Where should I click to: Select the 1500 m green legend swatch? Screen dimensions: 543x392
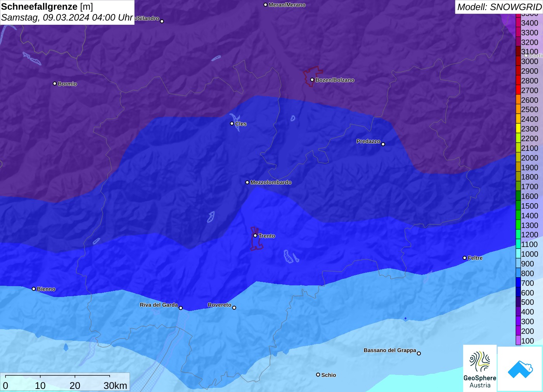[x=518, y=205]
